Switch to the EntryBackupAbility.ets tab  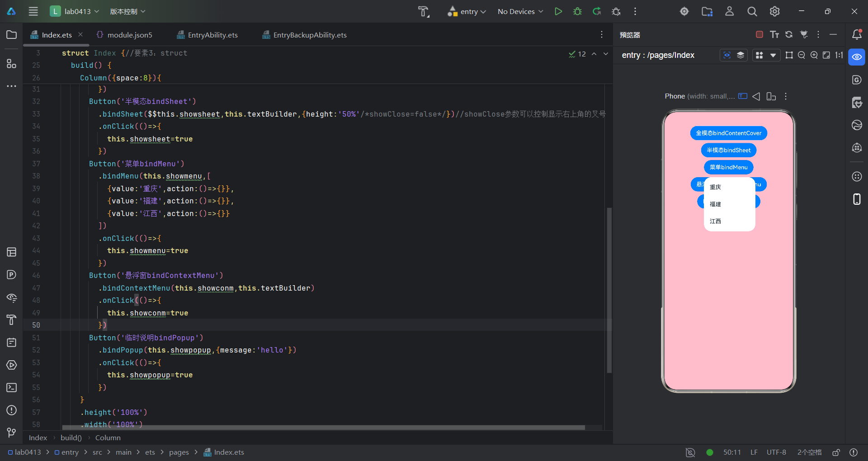tap(305, 35)
